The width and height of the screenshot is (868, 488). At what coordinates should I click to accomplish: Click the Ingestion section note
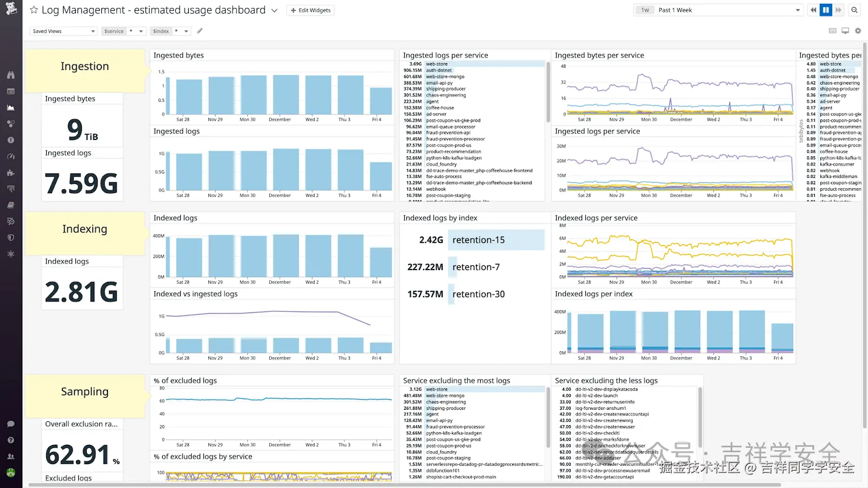pyautogui.click(x=85, y=70)
